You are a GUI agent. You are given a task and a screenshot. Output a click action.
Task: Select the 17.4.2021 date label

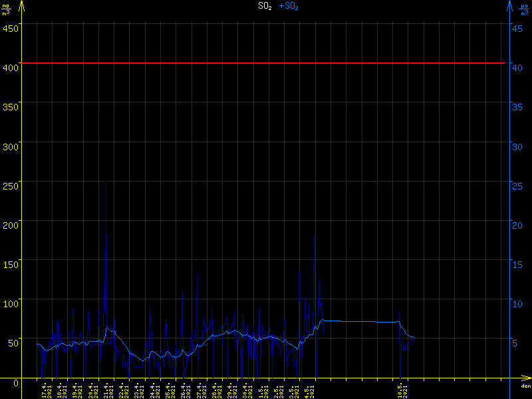pos(47,390)
